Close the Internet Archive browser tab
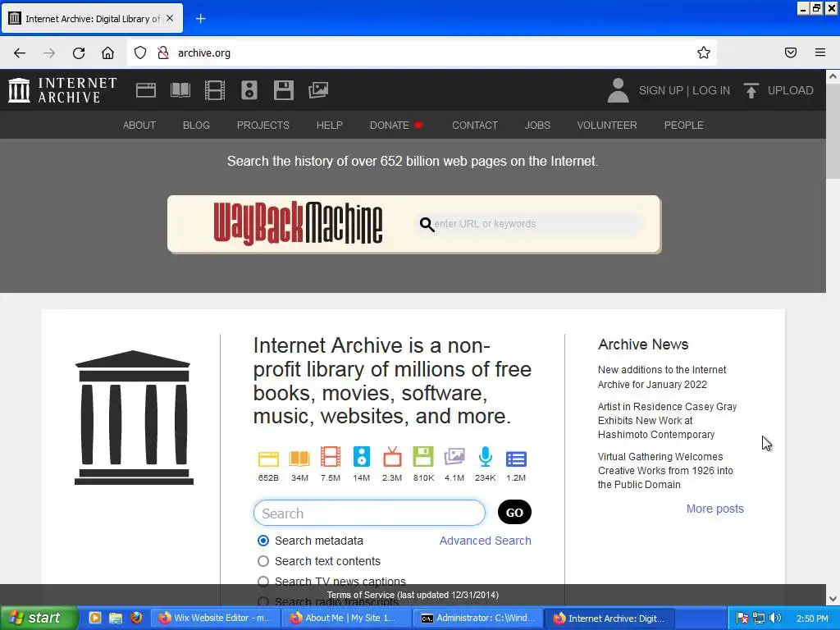 (x=170, y=18)
